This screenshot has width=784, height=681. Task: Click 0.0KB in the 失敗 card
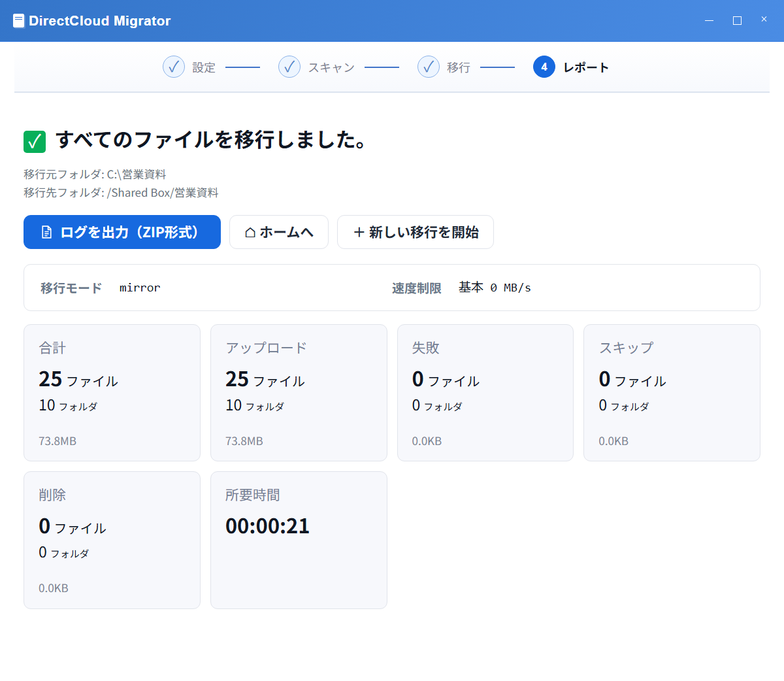click(427, 441)
